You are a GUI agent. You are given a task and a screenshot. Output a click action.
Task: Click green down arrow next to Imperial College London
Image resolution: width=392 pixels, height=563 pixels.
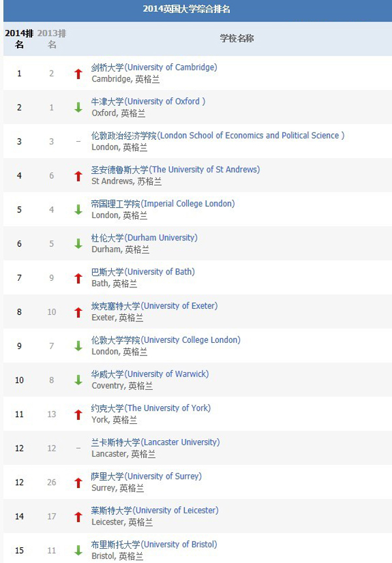(x=78, y=210)
